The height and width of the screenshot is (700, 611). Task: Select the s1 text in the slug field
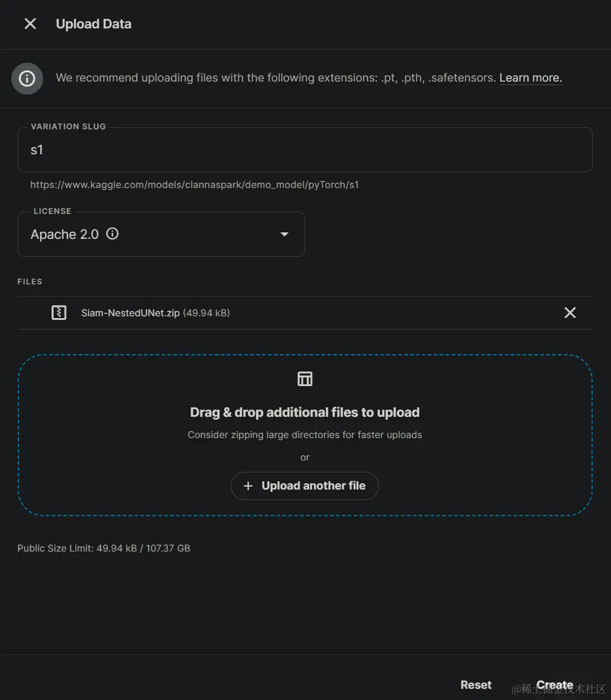[x=37, y=150]
